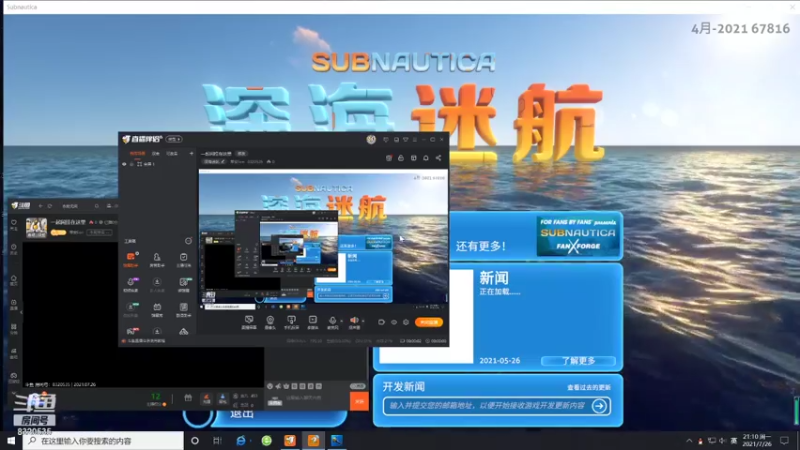Expand the microphone options arrow
Viewport: 800px width, 450px height.
click(x=341, y=321)
